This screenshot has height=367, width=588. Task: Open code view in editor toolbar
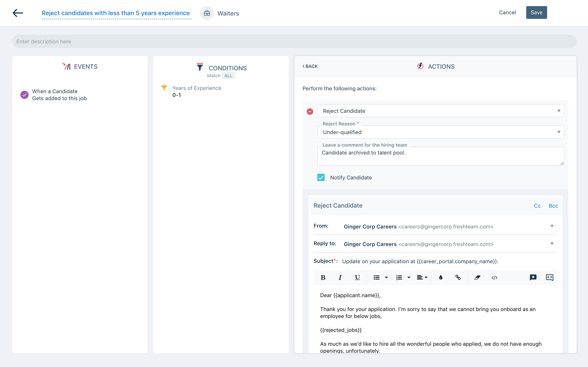coord(495,277)
